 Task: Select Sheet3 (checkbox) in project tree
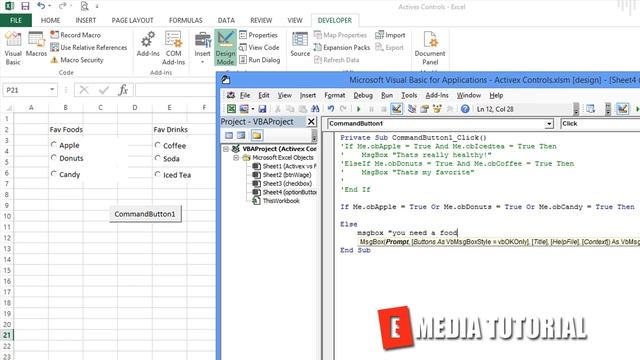[282, 183]
